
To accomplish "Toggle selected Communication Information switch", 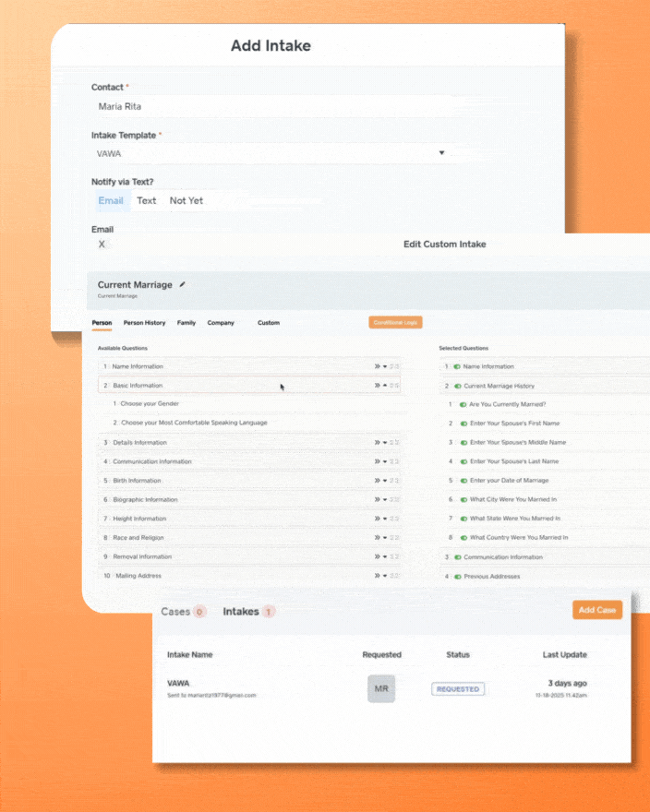I will [x=456, y=557].
